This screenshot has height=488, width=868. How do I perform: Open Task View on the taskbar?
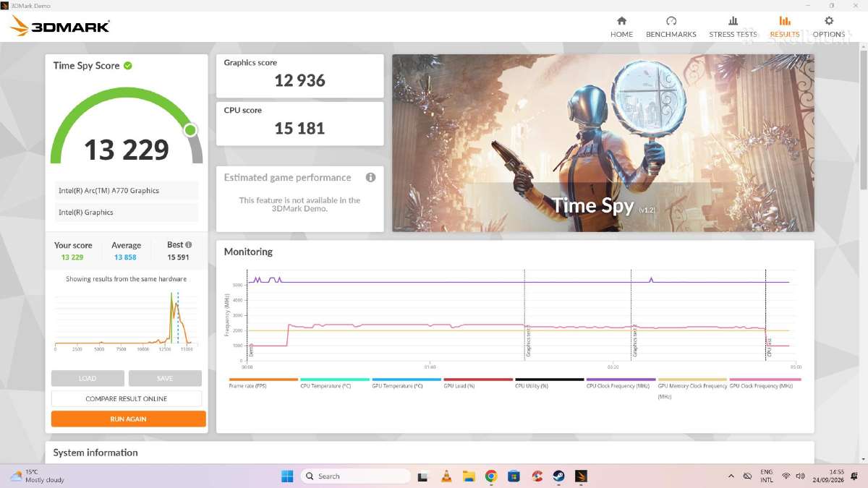(x=423, y=476)
